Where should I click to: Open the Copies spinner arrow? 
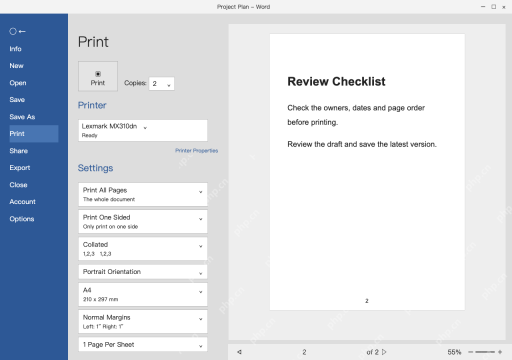tap(169, 85)
